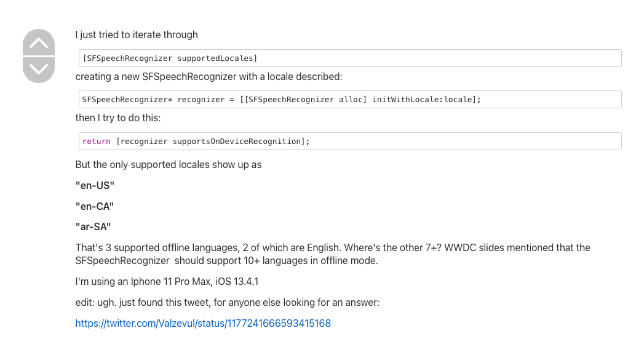The image size is (644, 352).
Task: Click the bold "en-CA" locale text
Action: [x=95, y=206]
